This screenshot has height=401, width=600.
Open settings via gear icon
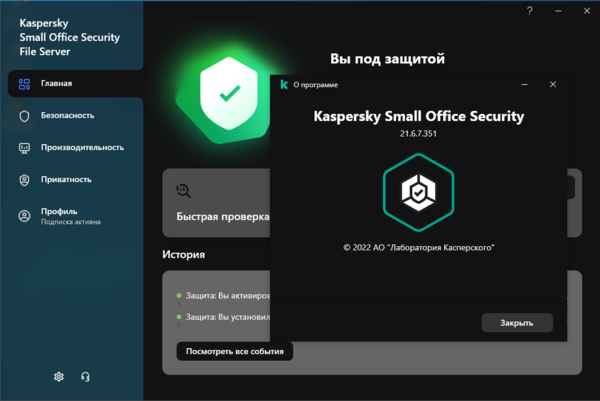pyautogui.click(x=59, y=377)
